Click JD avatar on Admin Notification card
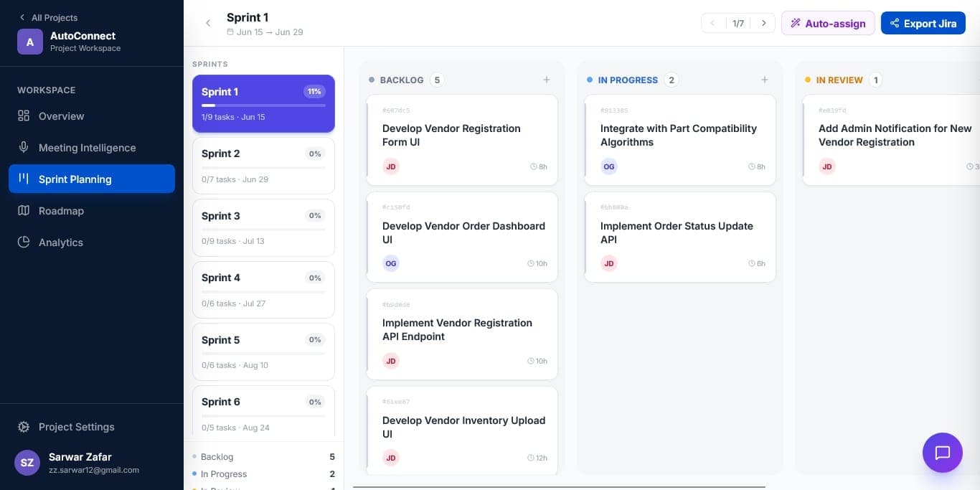980x490 pixels. coord(827,166)
